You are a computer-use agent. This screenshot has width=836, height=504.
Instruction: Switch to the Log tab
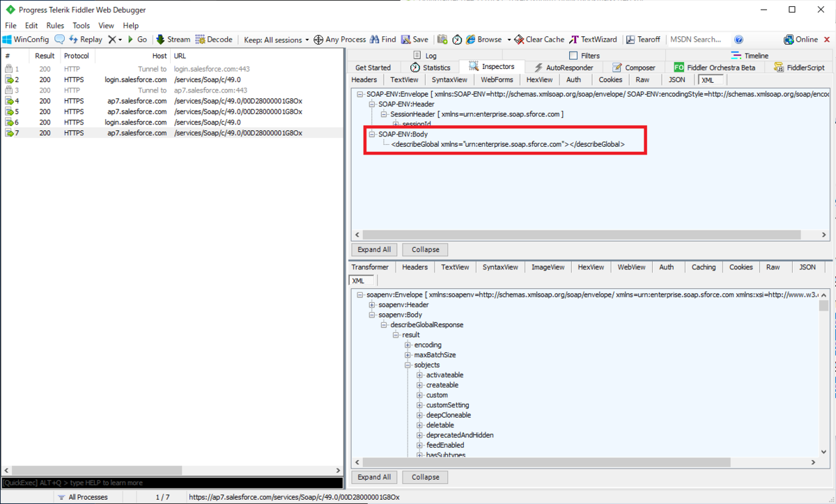(x=425, y=56)
